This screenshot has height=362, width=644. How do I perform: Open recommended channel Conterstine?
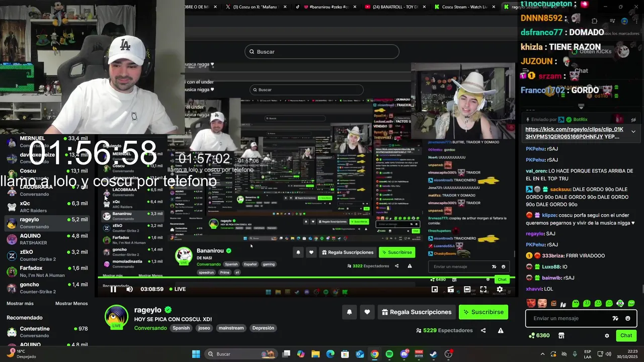point(46,332)
